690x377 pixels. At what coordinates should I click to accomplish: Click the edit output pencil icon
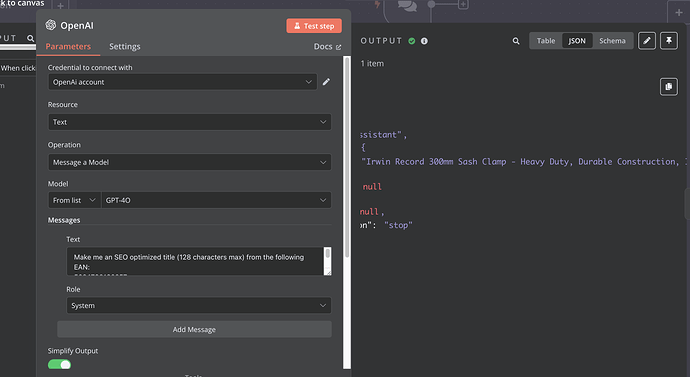pyautogui.click(x=647, y=41)
